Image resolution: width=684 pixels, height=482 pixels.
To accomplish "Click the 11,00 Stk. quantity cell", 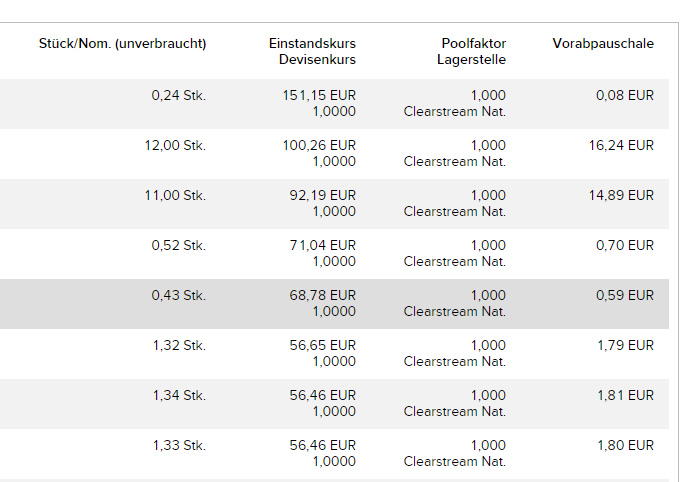I will pyautogui.click(x=175, y=196).
